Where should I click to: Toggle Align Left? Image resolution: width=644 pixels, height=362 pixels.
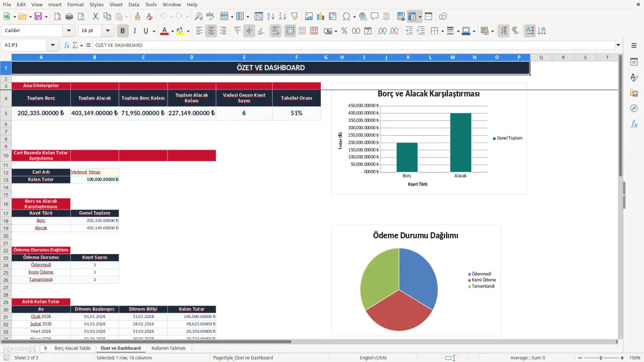point(199,31)
